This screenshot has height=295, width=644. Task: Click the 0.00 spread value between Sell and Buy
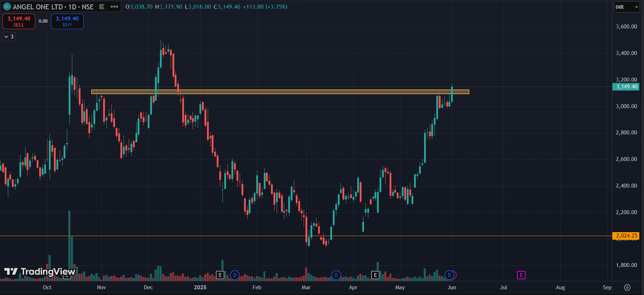point(43,21)
